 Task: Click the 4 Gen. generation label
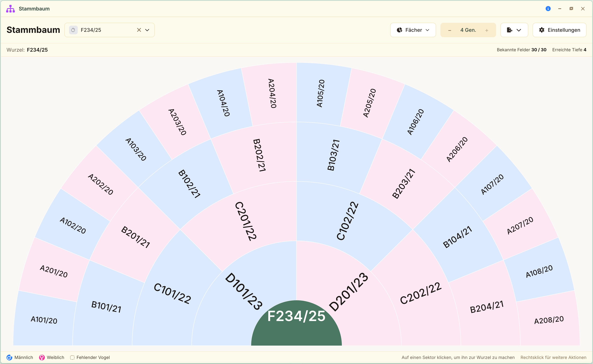pyautogui.click(x=468, y=30)
